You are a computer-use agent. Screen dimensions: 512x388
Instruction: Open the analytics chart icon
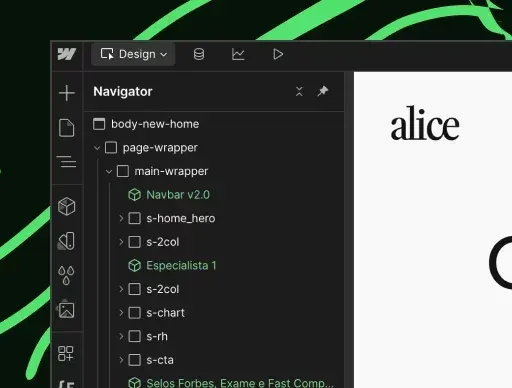click(238, 54)
